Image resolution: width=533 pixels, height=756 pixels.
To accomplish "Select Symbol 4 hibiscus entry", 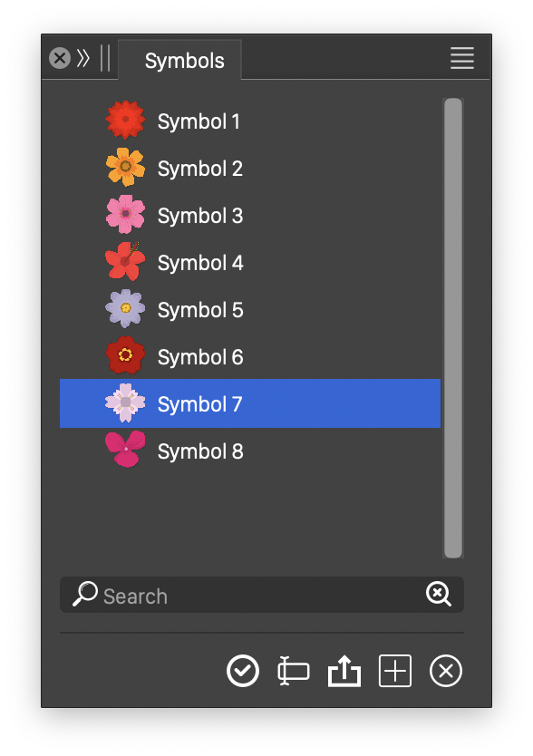I will 250,262.
